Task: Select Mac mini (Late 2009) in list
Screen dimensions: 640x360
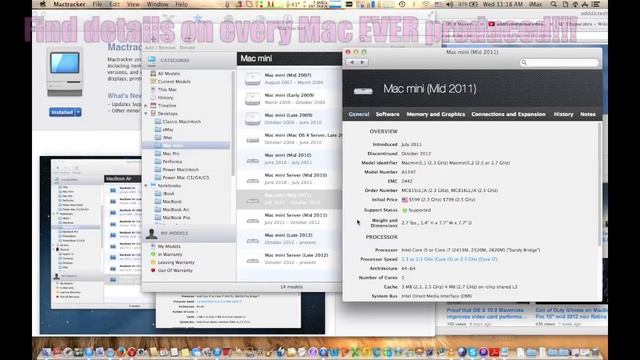Action: coord(289,119)
